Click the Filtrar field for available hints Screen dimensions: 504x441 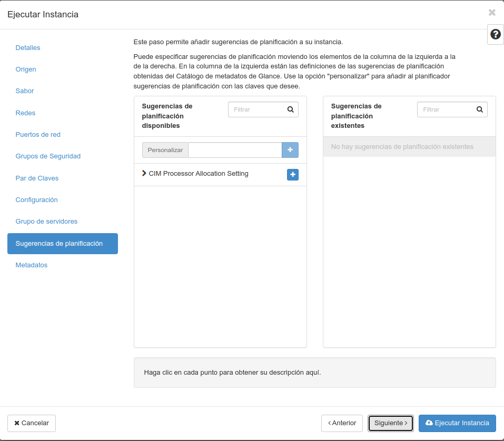pyautogui.click(x=258, y=109)
